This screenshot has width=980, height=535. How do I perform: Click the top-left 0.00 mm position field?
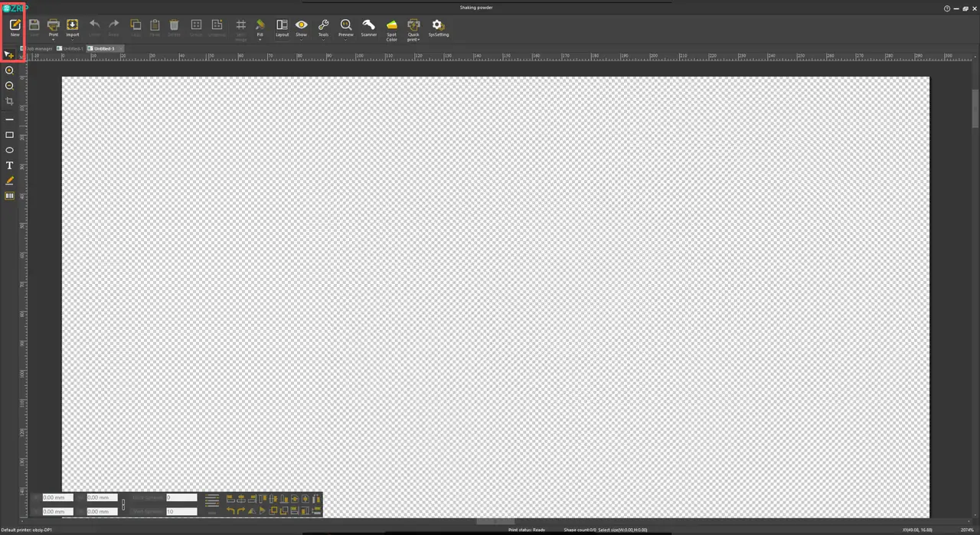pyautogui.click(x=57, y=497)
